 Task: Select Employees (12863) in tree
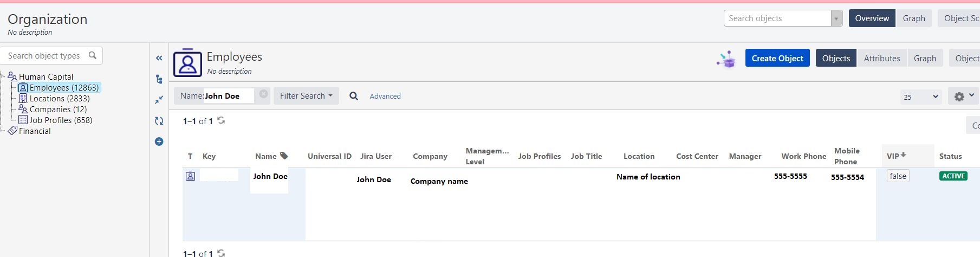[x=59, y=87]
